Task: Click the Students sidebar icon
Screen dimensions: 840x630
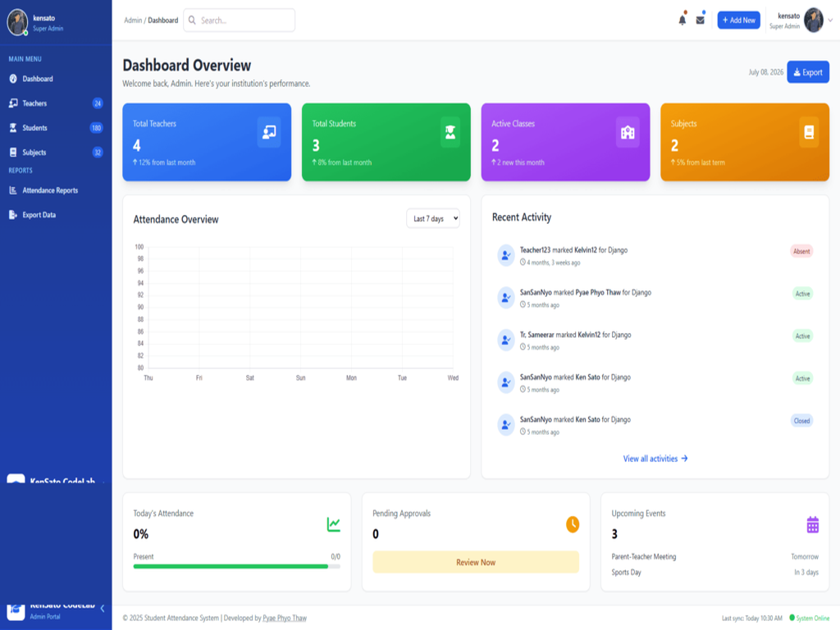Action: pyautogui.click(x=13, y=128)
